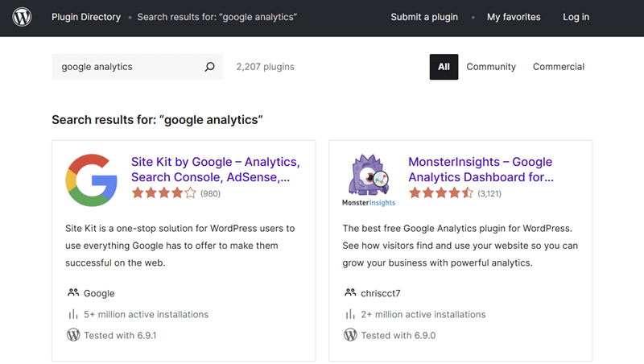Click Search results for google analytics heading
Image resolution: width=644 pixels, height=364 pixels.
[157, 119]
